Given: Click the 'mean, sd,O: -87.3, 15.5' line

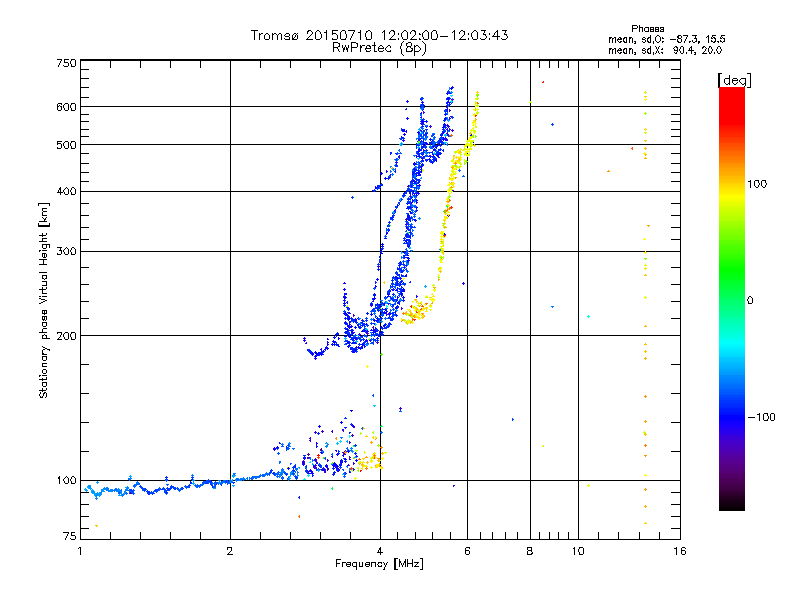Looking at the screenshot, I should point(666,39).
